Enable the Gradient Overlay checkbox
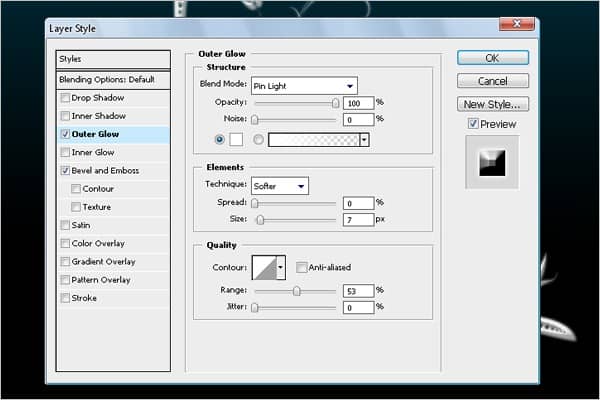This screenshot has width=600, height=400. (65, 262)
